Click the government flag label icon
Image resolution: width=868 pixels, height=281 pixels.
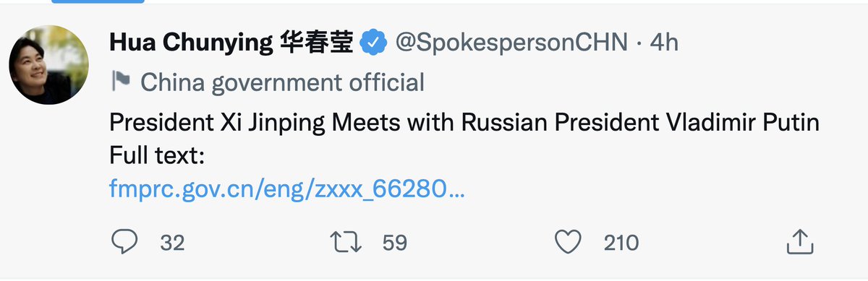120,82
